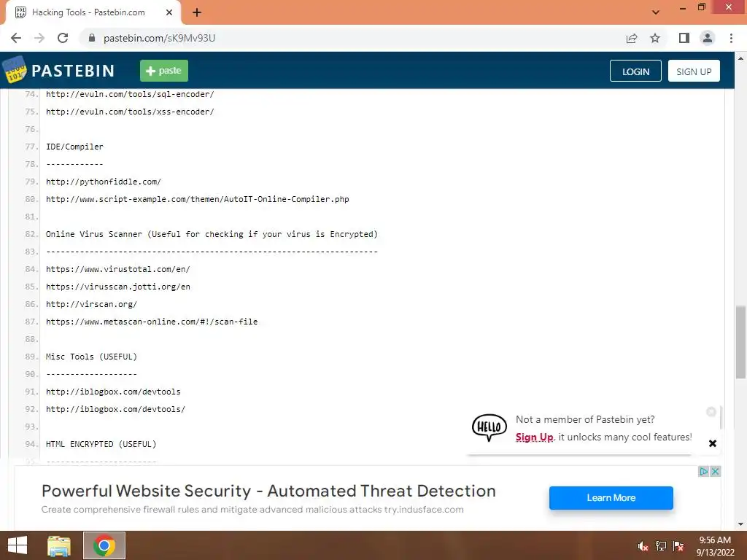747x560 pixels.
Task: Click the HTML ENCRYPTED (USEFUL) heading
Action: tap(101, 444)
